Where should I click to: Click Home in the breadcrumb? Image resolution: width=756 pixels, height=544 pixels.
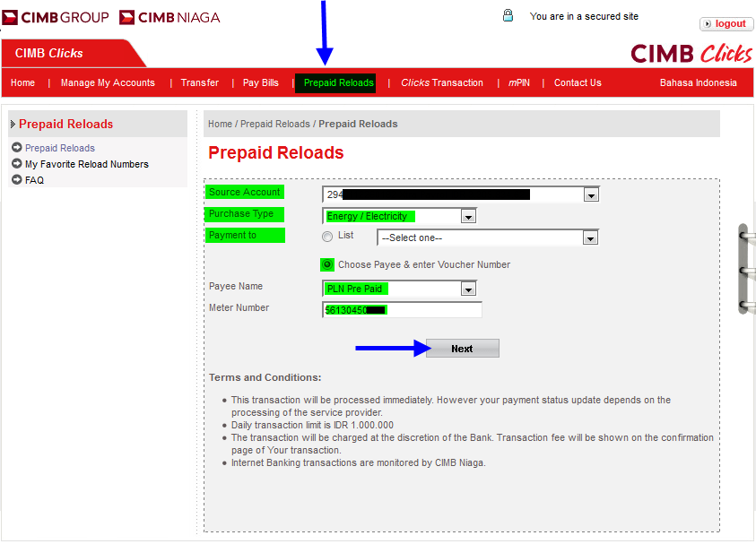(220, 124)
